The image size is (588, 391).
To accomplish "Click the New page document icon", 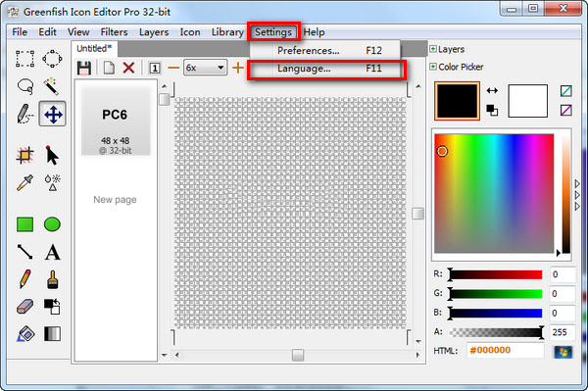I will pos(109,69).
